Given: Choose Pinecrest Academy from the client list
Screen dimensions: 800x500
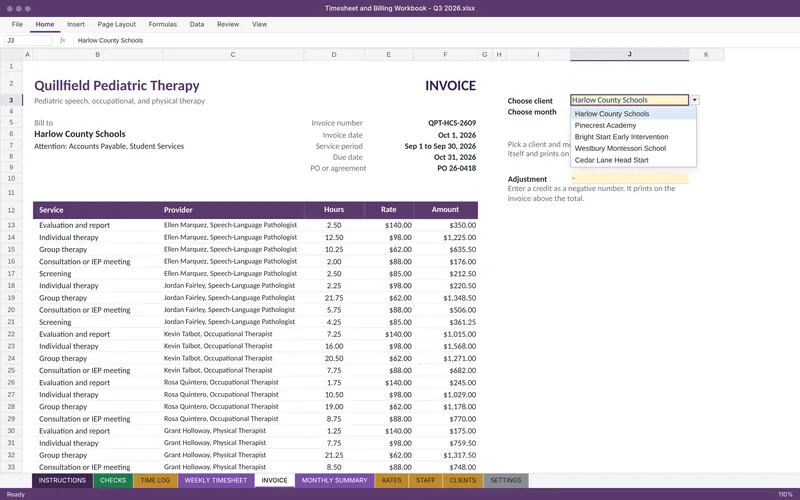Looking at the screenshot, I should click(x=633, y=125).
